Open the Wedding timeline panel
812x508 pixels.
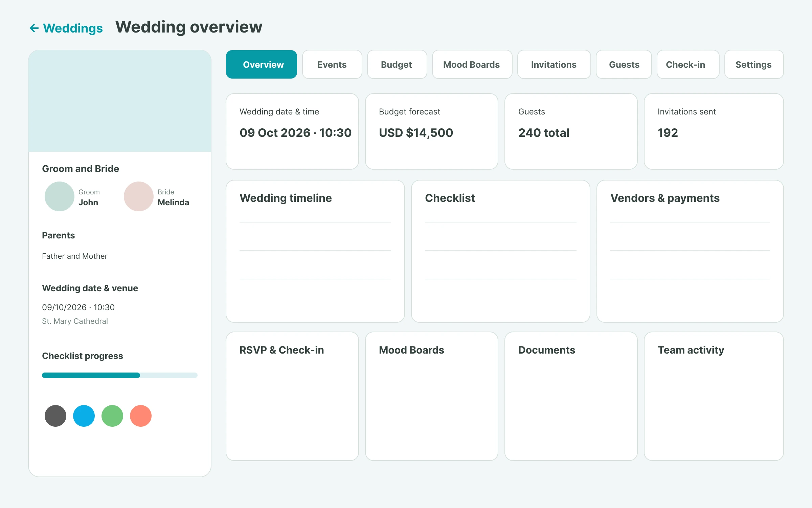(x=315, y=251)
